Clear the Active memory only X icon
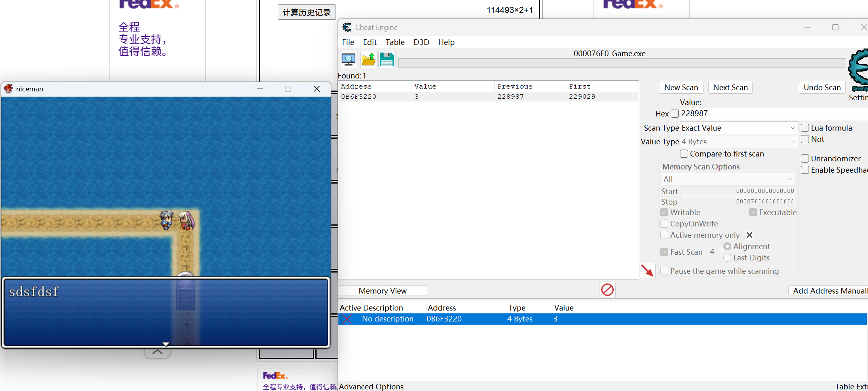Screen dimensions: 868x391 tap(749, 235)
